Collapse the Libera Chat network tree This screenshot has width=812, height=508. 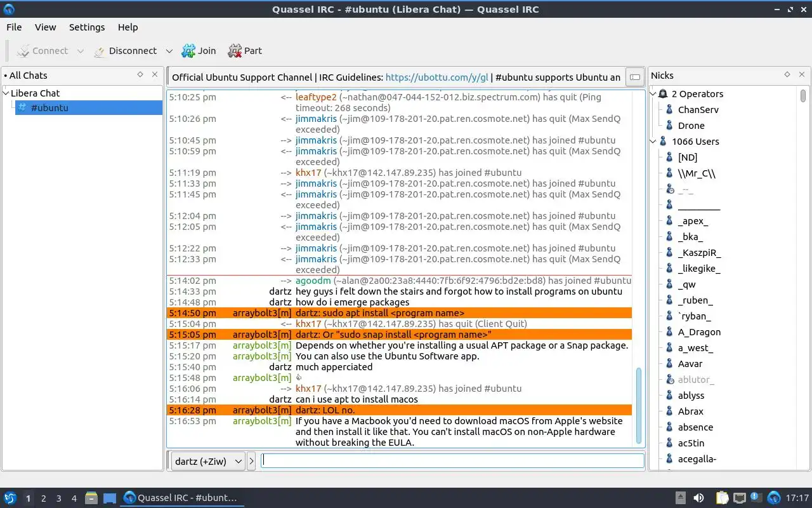6,93
